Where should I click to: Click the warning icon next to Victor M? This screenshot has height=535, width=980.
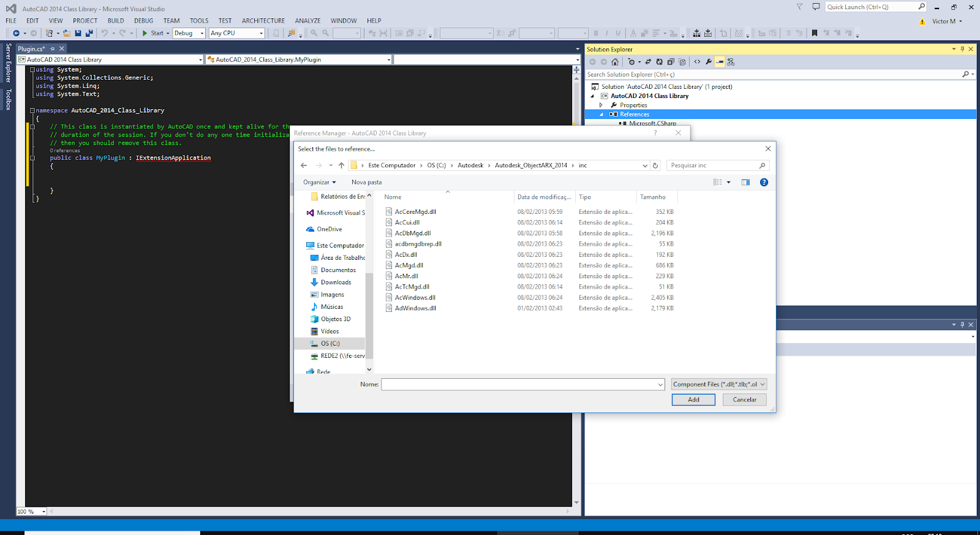(x=922, y=21)
